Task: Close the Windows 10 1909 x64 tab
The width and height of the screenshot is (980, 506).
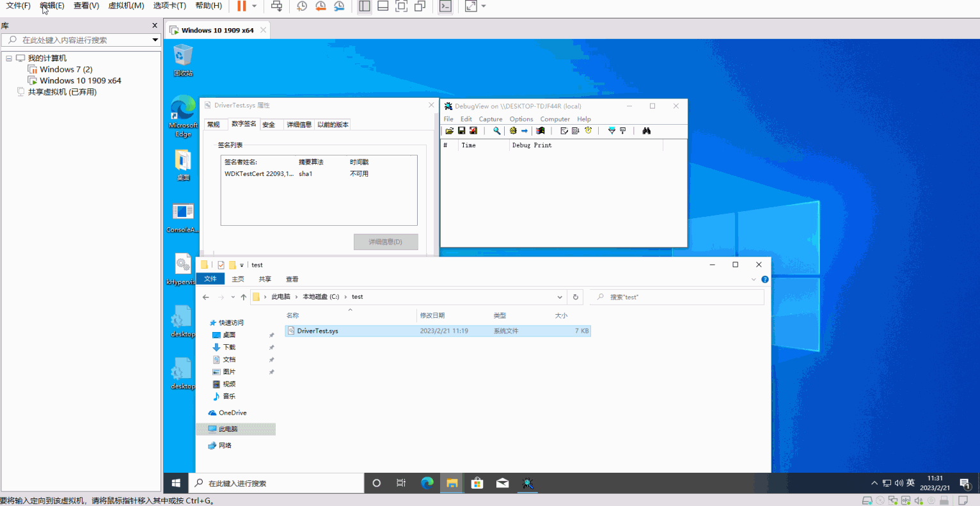Action: point(263,30)
